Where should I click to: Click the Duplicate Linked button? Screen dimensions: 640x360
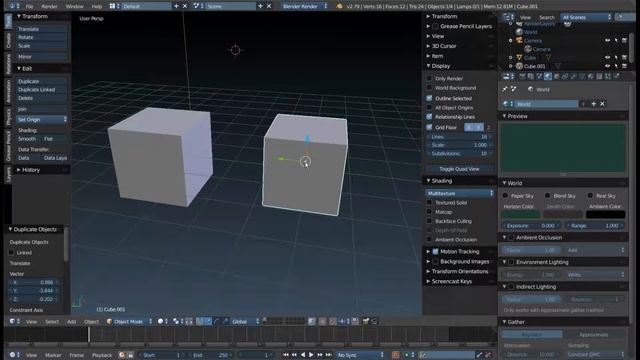[x=42, y=89]
